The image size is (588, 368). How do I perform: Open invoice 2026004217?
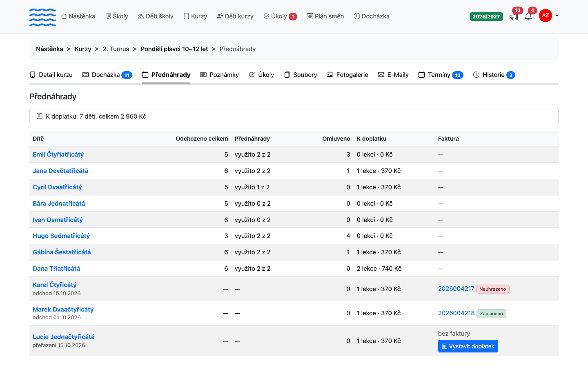tap(456, 289)
